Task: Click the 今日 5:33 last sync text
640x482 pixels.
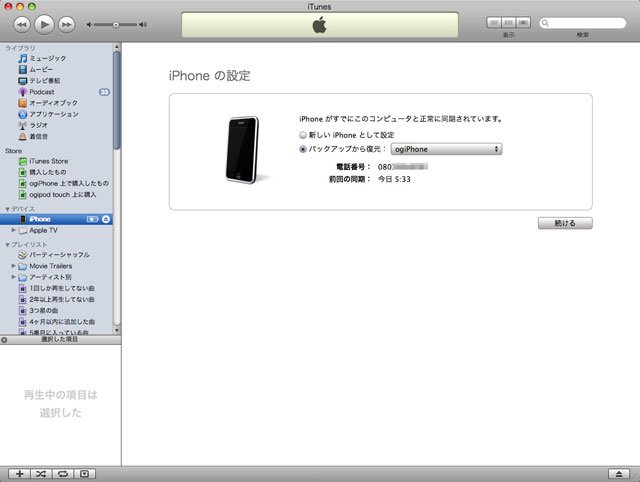Action: pyautogui.click(x=394, y=179)
